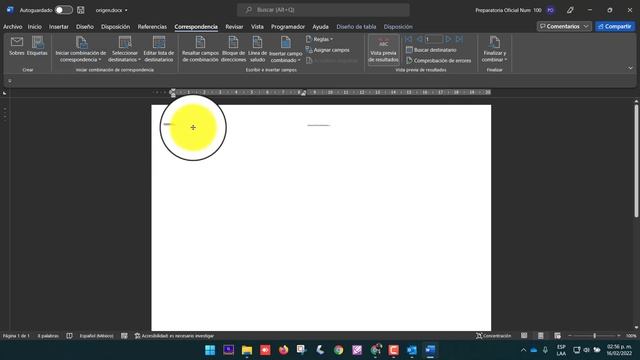This screenshot has height=360, width=640.
Task: Click the Word icon in taskbar
Action: pos(430,350)
